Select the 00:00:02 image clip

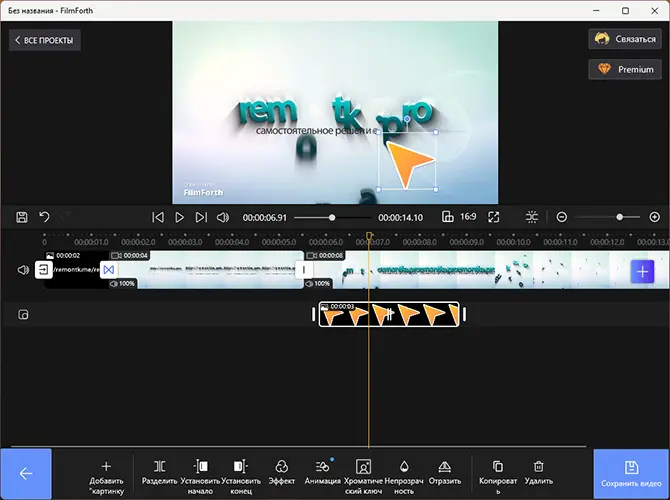(x=77, y=270)
